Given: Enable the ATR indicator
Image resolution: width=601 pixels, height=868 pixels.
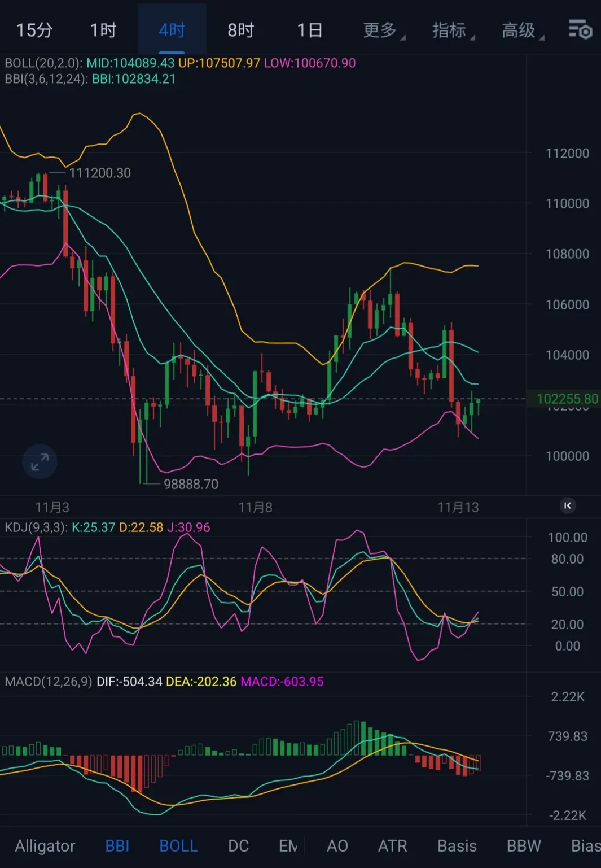Looking at the screenshot, I should click(x=392, y=845).
